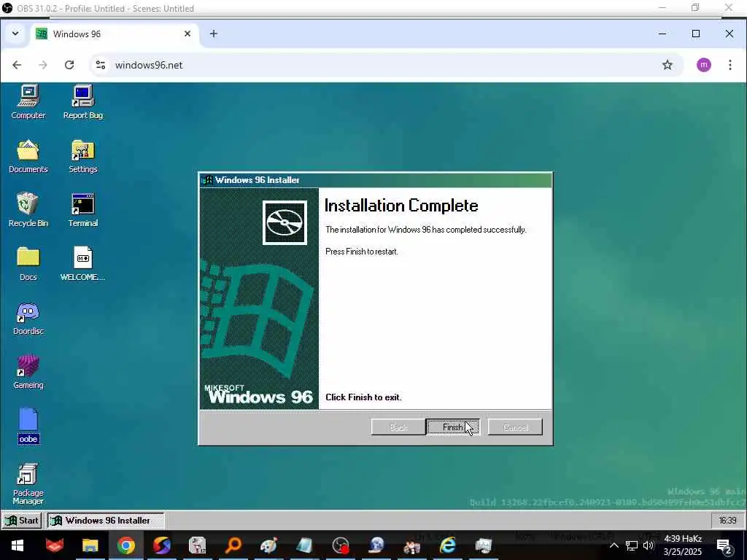Open the Documents folder icon

(28, 156)
